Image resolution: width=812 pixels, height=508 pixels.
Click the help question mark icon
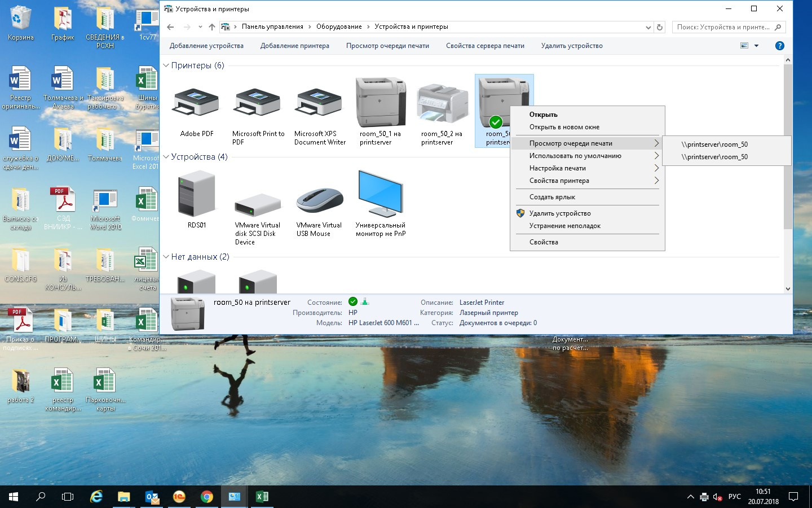780,46
